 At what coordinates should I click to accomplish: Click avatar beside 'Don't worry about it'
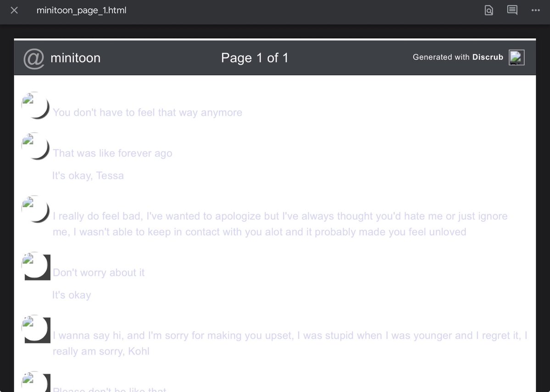(36, 266)
